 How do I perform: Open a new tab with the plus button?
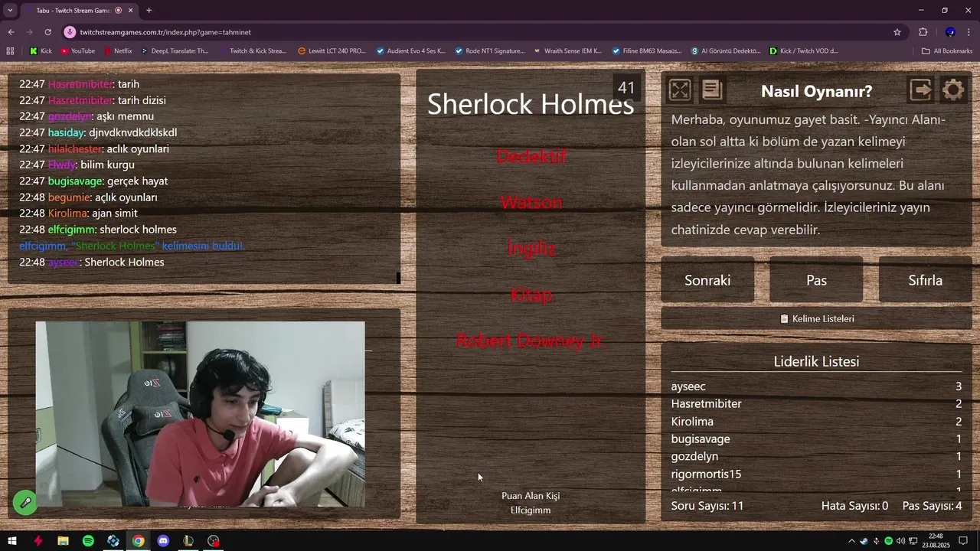pyautogui.click(x=149, y=11)
